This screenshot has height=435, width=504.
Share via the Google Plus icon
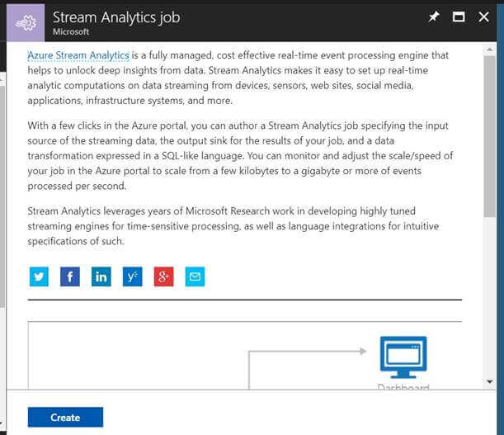tap(163, 277)
